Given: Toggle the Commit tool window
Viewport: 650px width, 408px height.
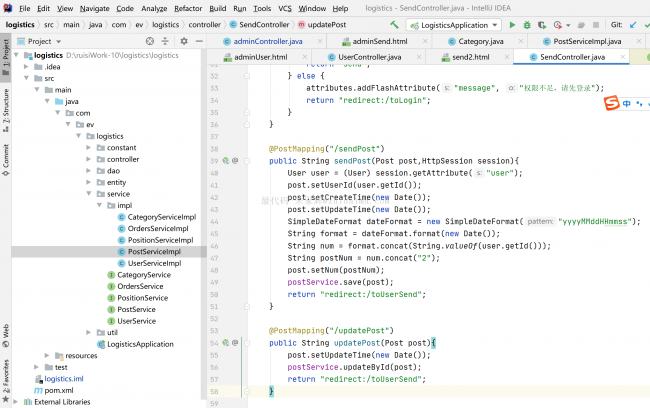Looking at the screenshot, I should (6, 155).
